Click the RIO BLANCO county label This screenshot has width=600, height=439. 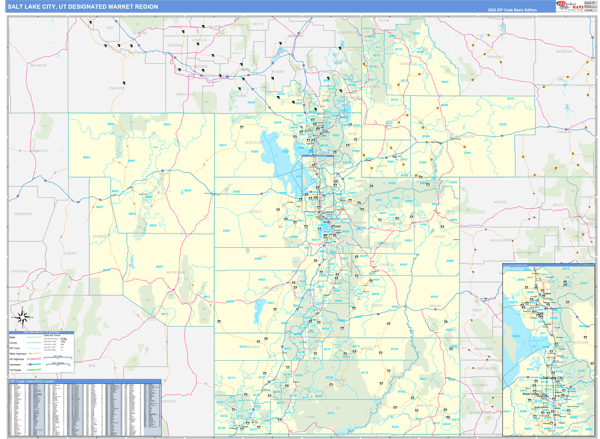(501, 240)
